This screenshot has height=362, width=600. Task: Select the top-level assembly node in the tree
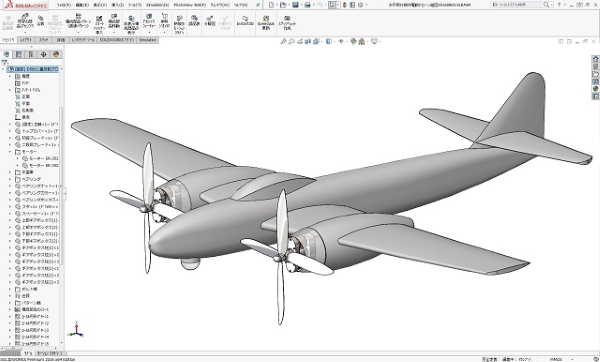(33, 69)
